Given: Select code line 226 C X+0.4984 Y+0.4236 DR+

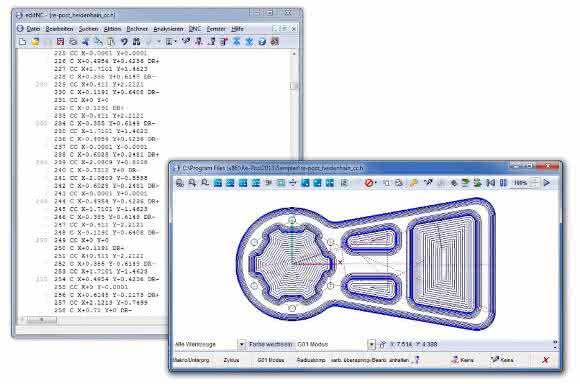Looking at the screenshot, I should coord(107,61).
